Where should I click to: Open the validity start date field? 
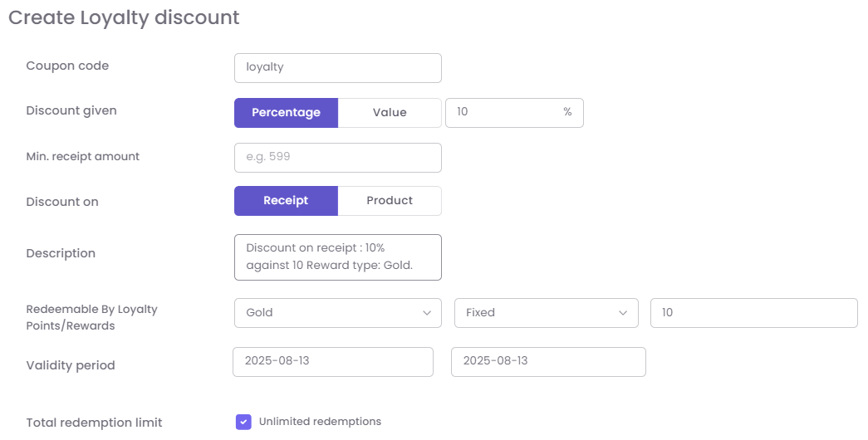332,362
